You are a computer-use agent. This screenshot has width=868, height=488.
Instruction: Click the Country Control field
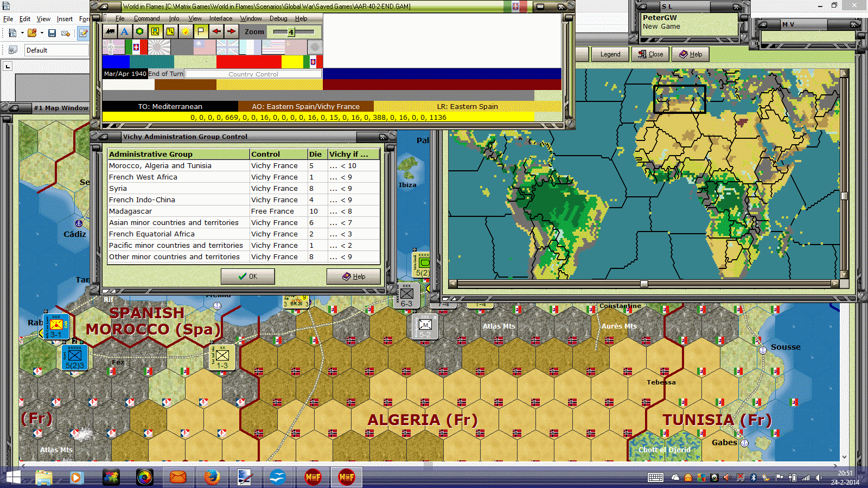click(x=253, y=74)
